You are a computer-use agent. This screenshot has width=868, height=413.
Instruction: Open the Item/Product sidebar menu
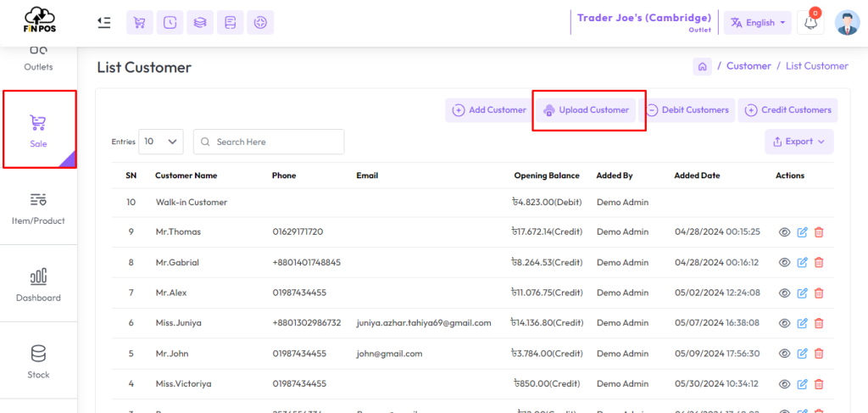(x=38, y=207)
